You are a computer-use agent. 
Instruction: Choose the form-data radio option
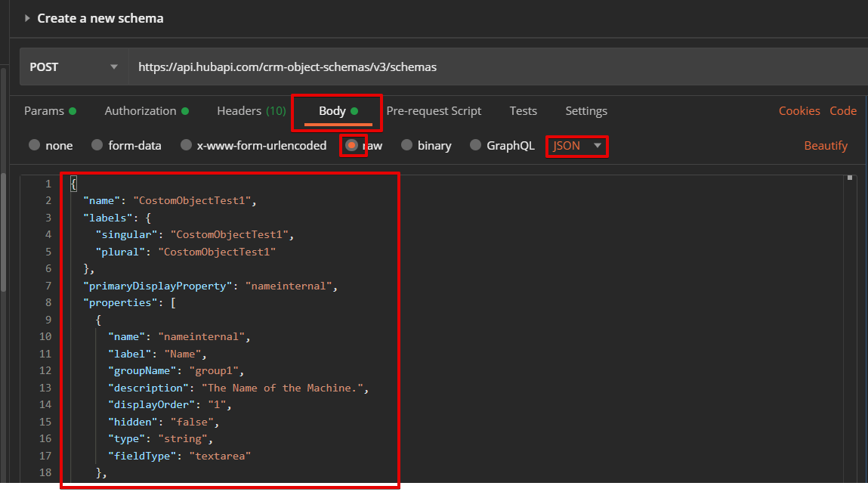coord(97,145)
